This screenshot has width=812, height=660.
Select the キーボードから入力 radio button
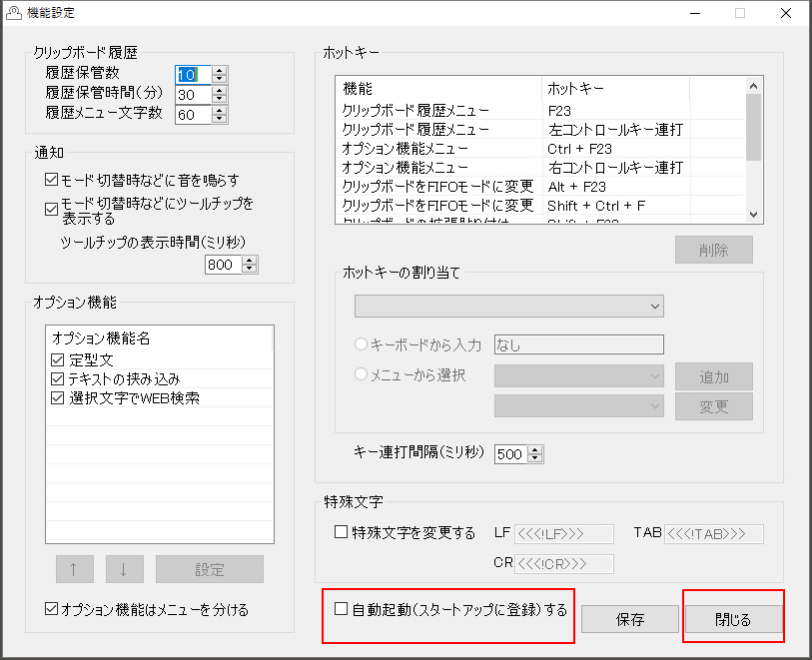[x=360, y=344]
